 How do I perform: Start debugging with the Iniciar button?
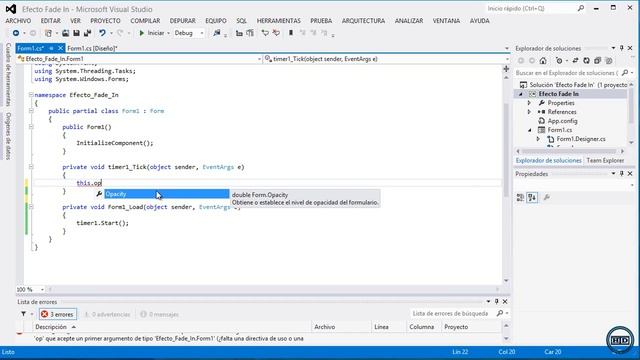151,33
